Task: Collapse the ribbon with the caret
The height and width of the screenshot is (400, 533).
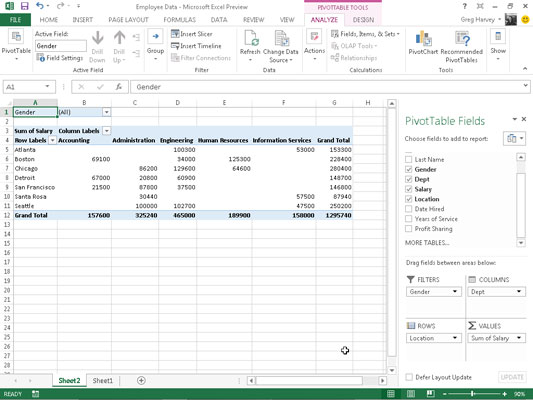Action: tap(525, 69)
